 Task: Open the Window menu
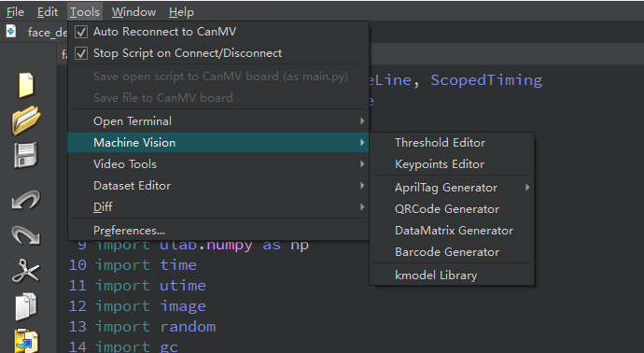point(133,12)
